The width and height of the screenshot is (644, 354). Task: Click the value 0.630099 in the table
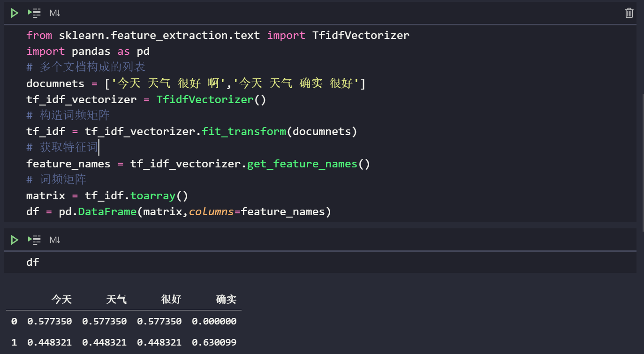[214, 342]
